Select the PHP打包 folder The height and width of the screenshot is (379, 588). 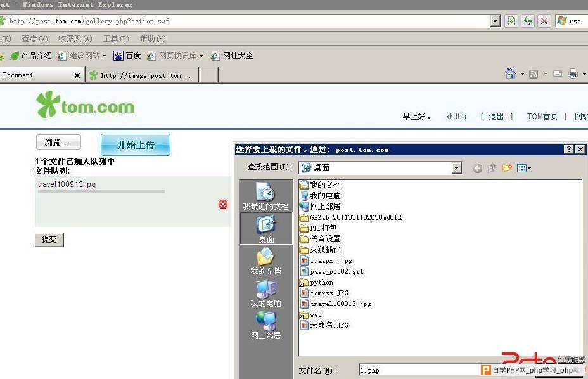click(319, 228)
